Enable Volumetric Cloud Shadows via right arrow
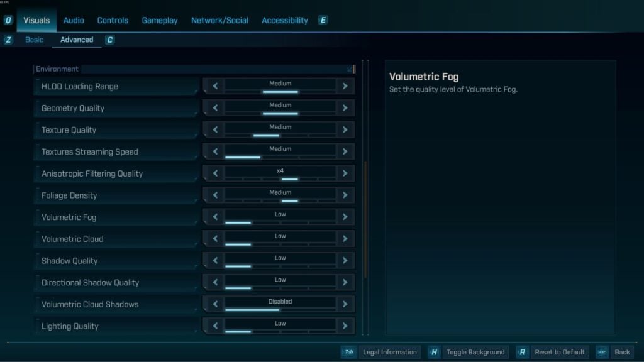The image size is (644, 362). click(x=345, y=304)
